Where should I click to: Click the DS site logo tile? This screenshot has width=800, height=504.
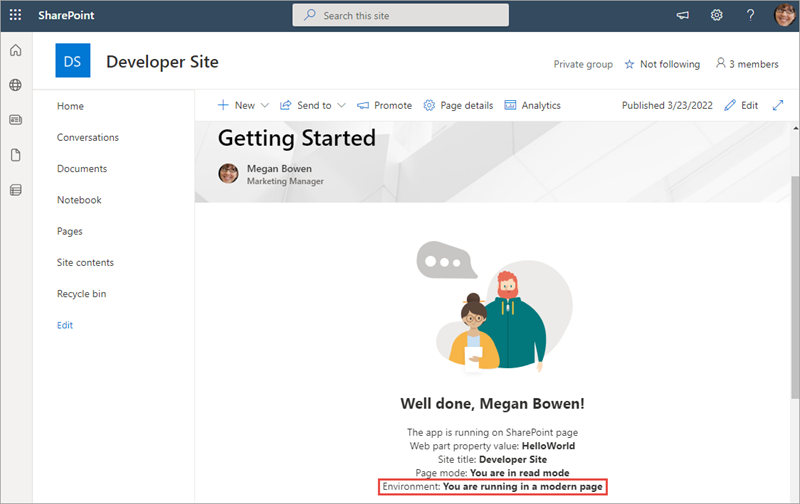73,60
